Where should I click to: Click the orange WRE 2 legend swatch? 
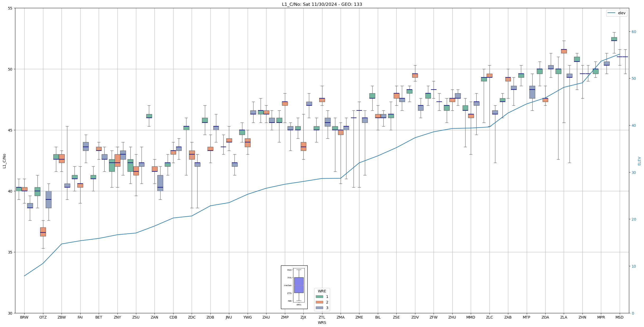click(319, 302)
